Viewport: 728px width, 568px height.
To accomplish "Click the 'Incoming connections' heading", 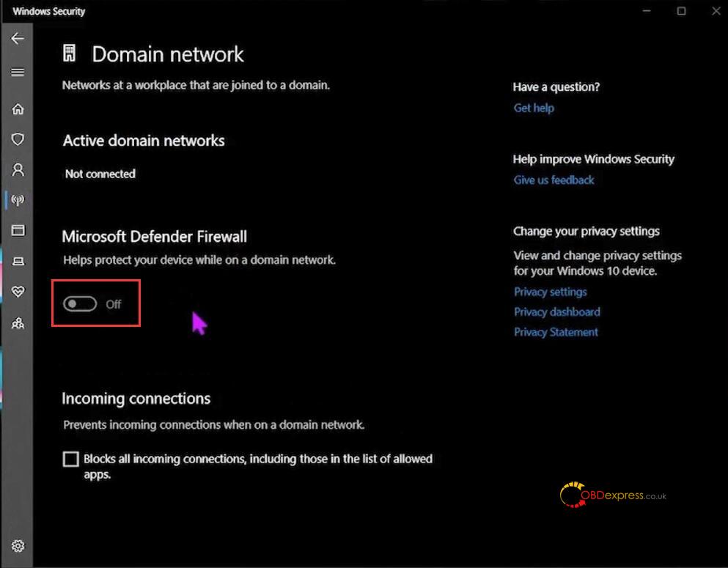I will click(x=136, y=399).
